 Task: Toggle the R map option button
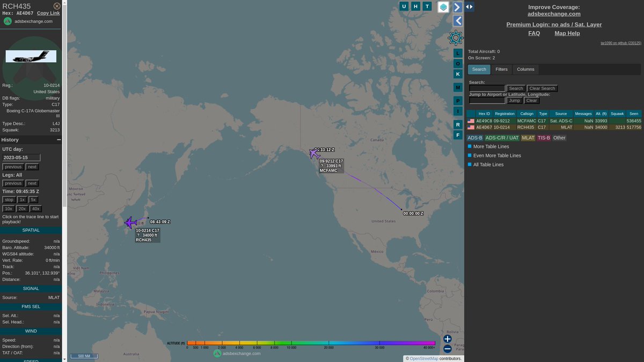(458, 124)
